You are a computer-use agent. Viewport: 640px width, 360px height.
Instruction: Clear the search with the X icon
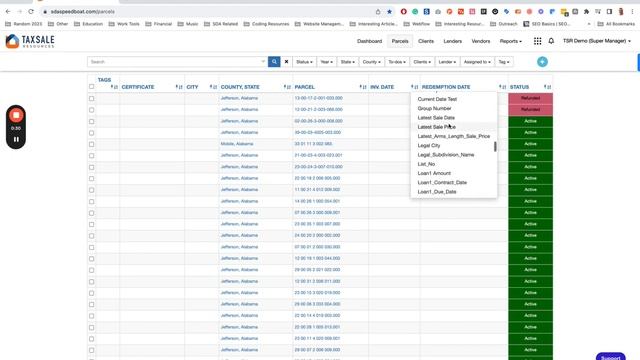(287, 62)
